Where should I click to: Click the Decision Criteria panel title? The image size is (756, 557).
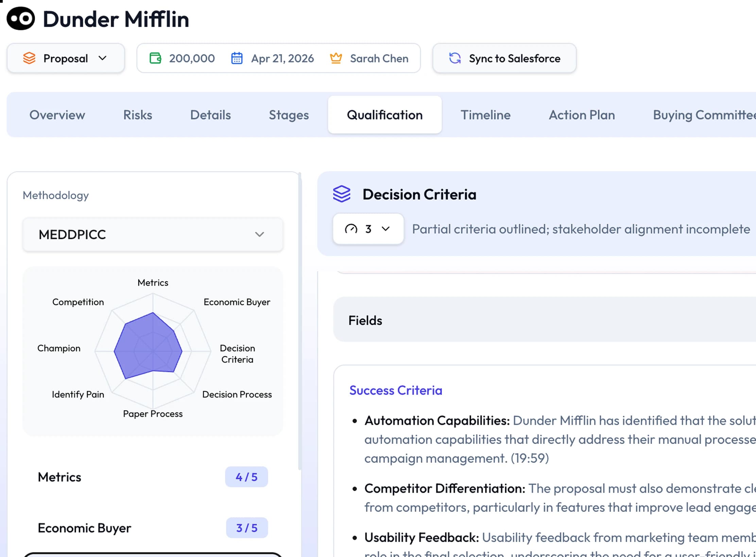pyautogui.click(x=419, y=194)
